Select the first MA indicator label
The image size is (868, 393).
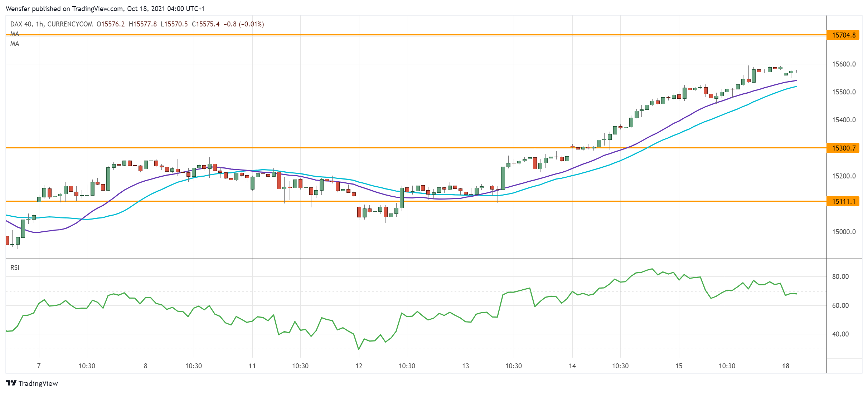[15, 34]
